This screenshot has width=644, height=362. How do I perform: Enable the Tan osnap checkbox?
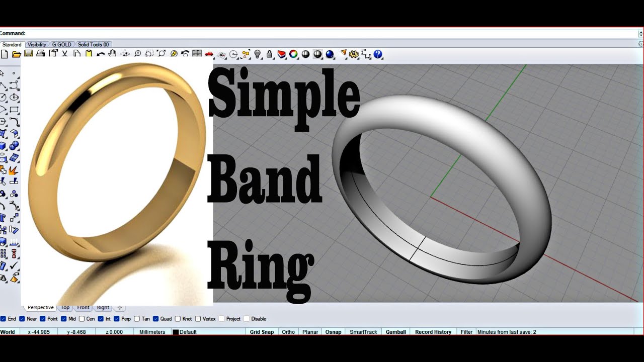click(137, 319)
